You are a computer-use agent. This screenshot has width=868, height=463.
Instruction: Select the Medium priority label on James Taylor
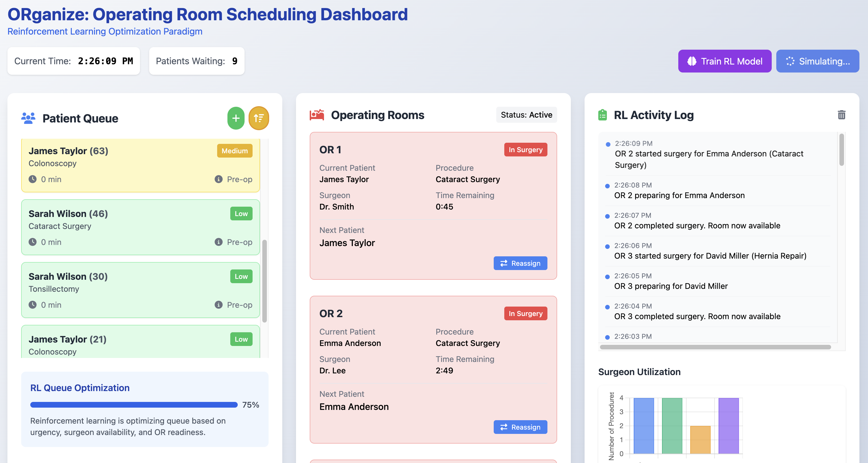click(x=235, y=150)
